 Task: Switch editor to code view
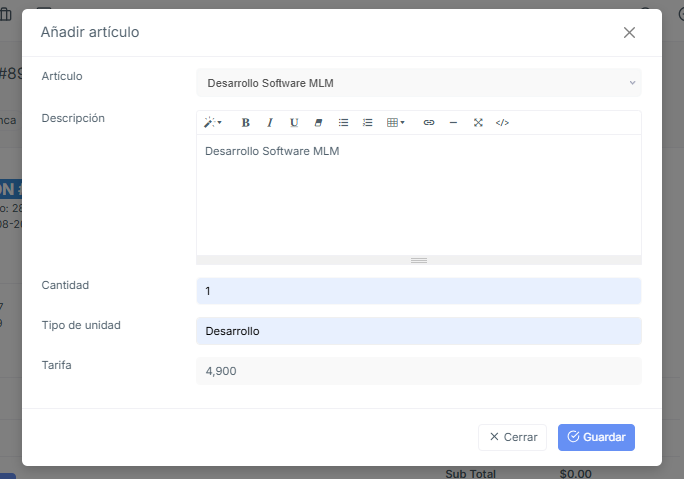point(502,123)
